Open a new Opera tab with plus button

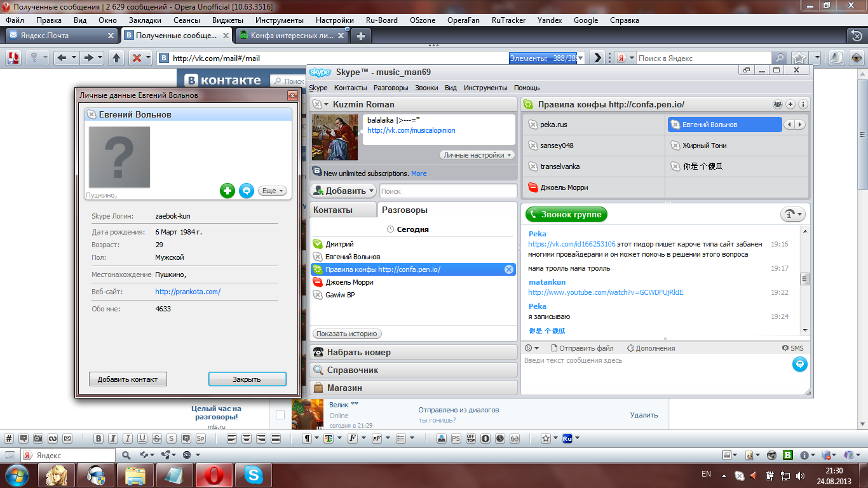[361, 36]
